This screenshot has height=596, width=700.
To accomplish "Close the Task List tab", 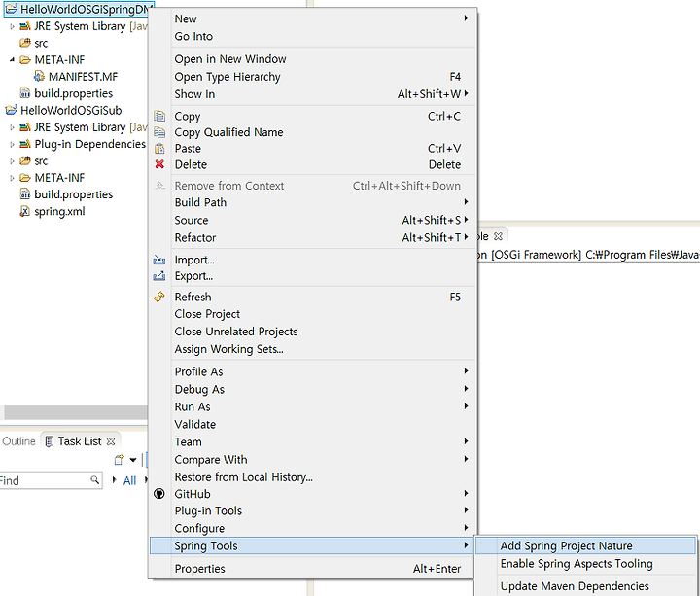I will coord(111,441).
